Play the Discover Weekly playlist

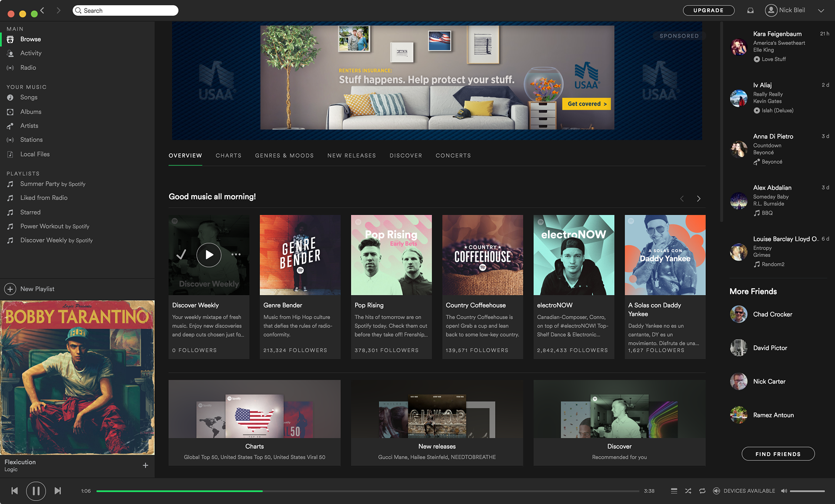(x=209, y=255)
